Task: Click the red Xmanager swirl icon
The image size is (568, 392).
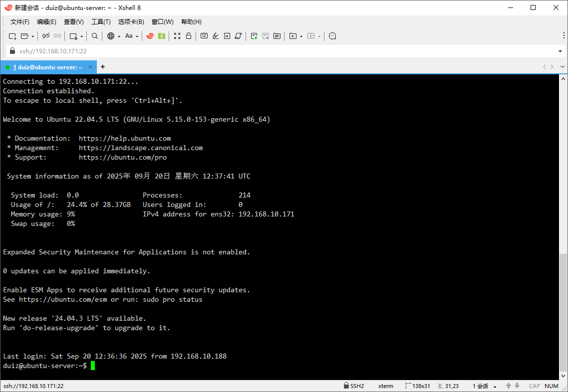Action: point(150,36)
